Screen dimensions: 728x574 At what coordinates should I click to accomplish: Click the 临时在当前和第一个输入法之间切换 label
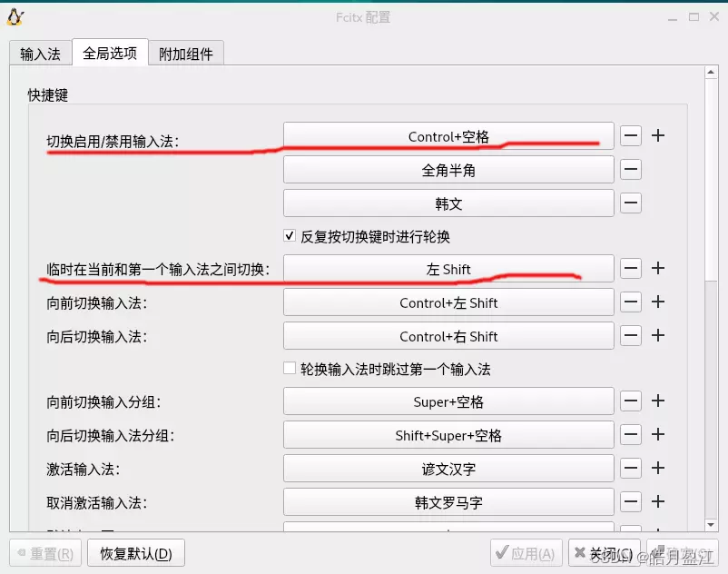(158, 270)
